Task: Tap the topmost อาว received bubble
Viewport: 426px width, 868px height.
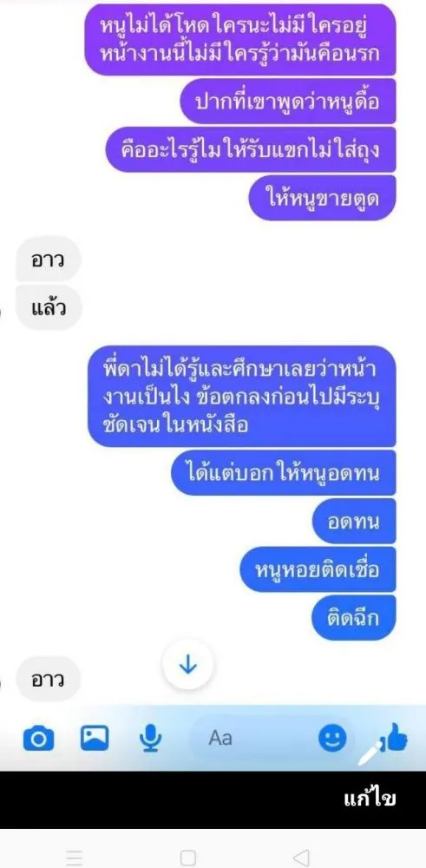Action: (x=49, y=259)
